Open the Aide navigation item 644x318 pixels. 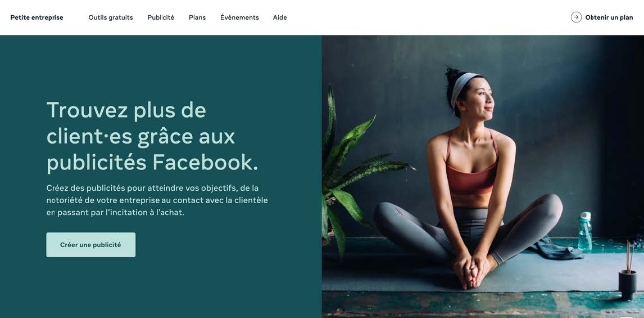[x=280, y=17]
